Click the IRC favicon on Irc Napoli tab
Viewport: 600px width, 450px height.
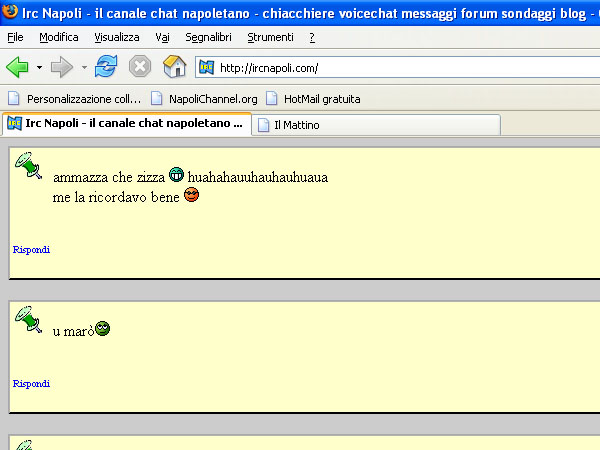[x=15, y=123]
